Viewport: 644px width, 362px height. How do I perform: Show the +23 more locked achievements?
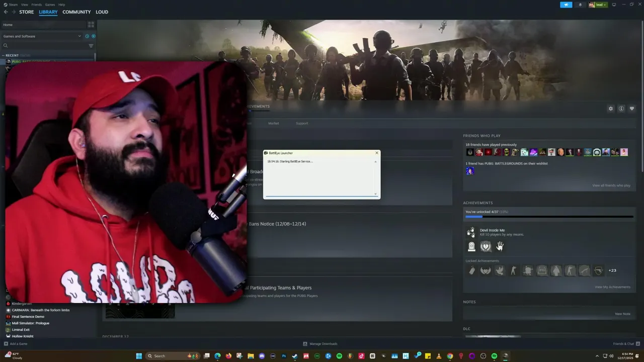pyautogui.click(x=612, y=270)
